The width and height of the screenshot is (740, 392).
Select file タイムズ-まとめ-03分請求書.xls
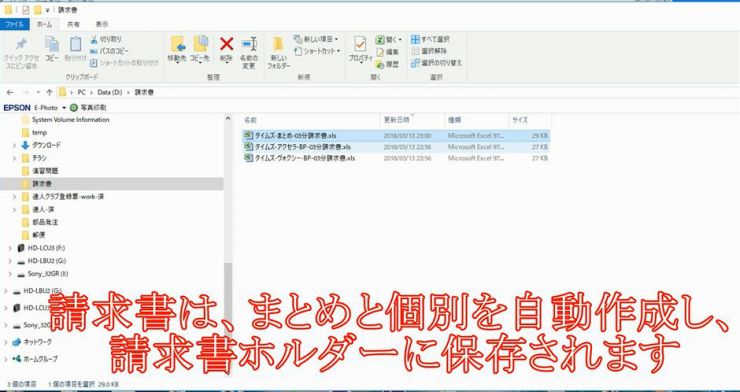[x=396, y=135]
